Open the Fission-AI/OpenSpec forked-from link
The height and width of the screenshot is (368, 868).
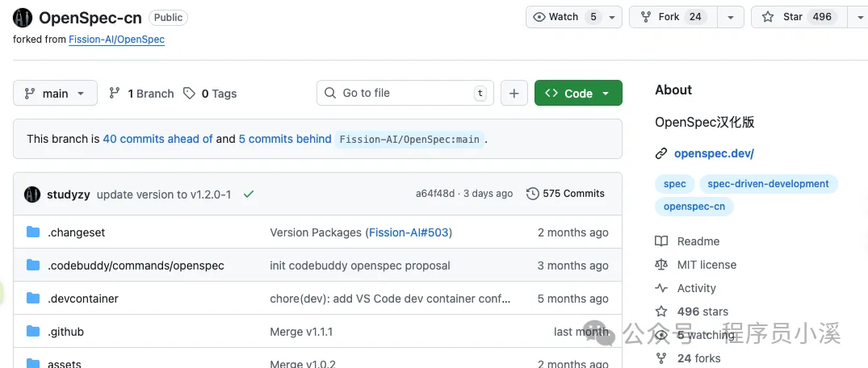click(116, 40)
